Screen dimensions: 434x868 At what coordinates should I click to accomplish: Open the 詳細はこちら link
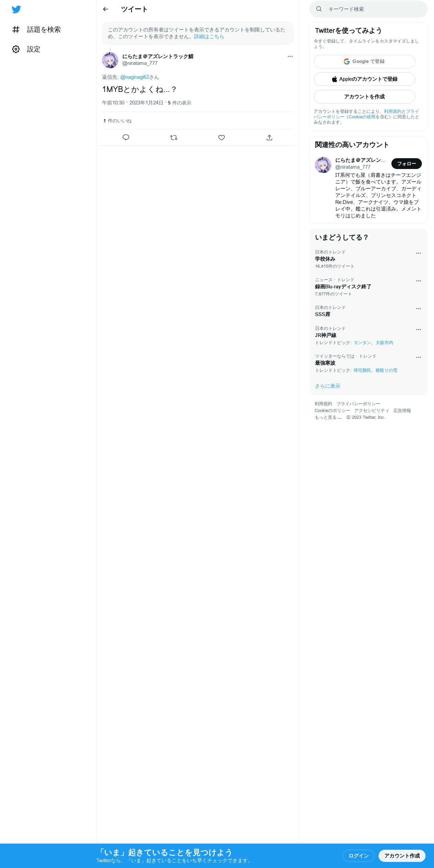tap(209, 37)
